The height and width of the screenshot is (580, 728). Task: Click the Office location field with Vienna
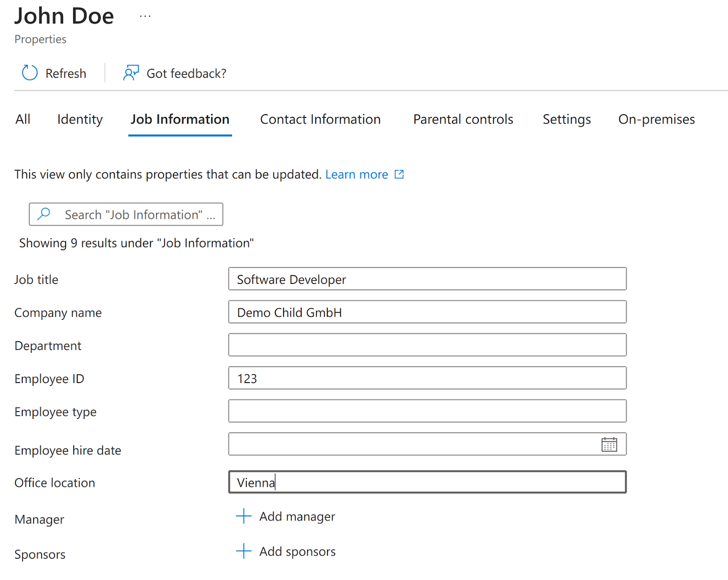click(x=427, y=482)
